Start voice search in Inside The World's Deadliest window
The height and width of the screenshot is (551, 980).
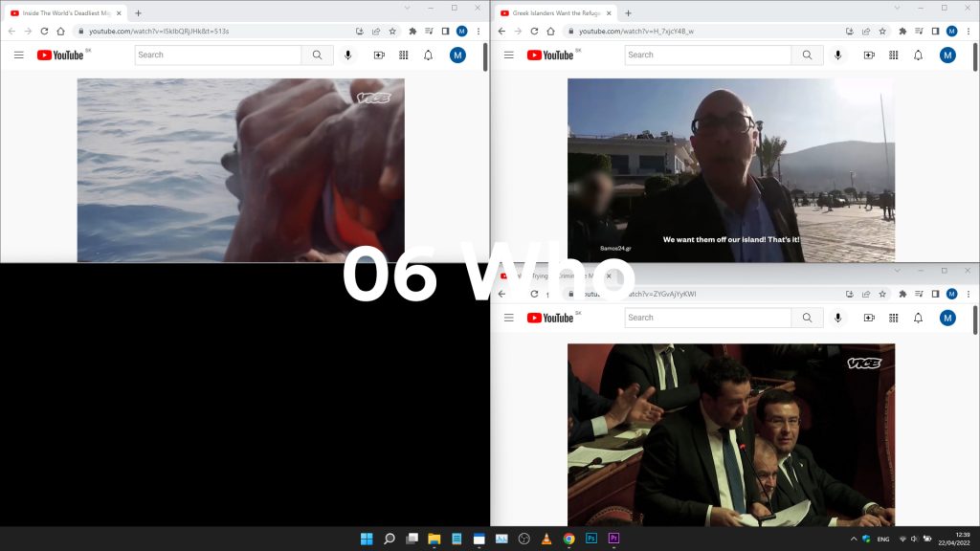(x=348, y=55)
